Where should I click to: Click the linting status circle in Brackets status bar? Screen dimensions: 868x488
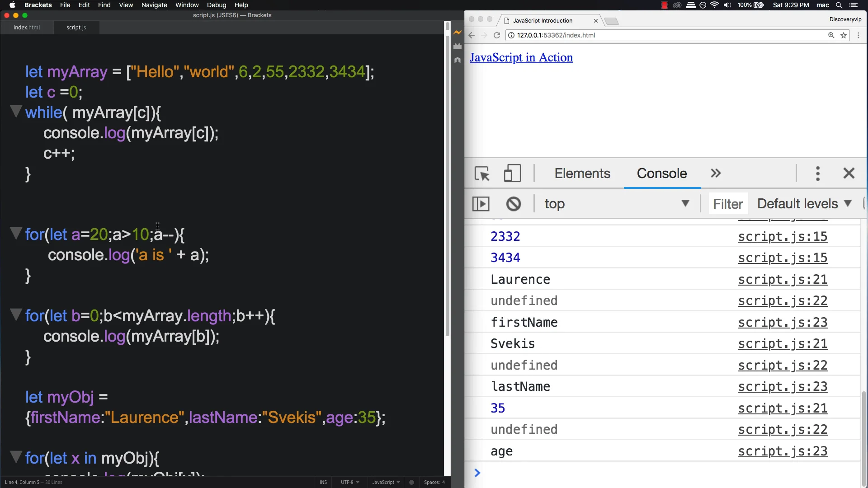pyautogui.click(x=411, y=482)
